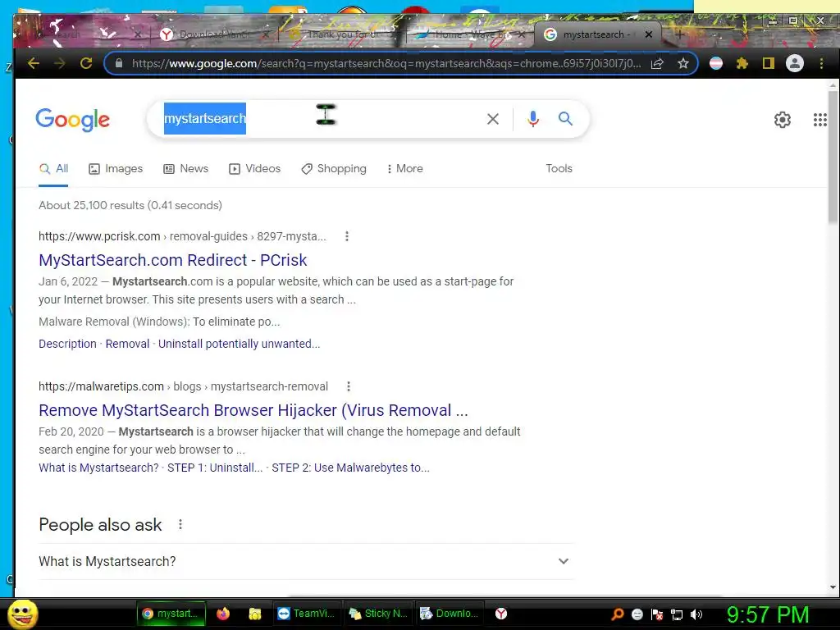
Task: Click the Chrome address bar URL
Action: click(386, 63)
